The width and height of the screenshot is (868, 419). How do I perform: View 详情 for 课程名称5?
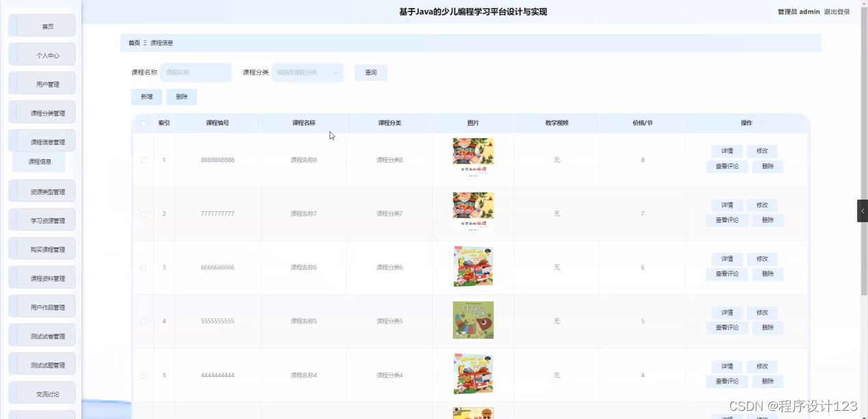click(727, 312)
